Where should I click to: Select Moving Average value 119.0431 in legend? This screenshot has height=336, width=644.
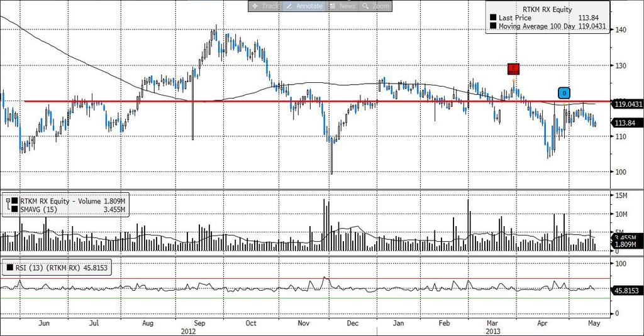[592, 26]
